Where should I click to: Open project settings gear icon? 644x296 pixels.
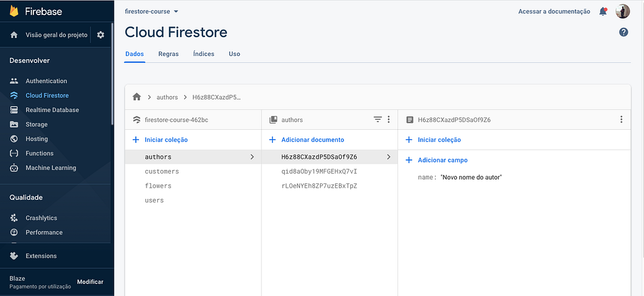point(101,35)
